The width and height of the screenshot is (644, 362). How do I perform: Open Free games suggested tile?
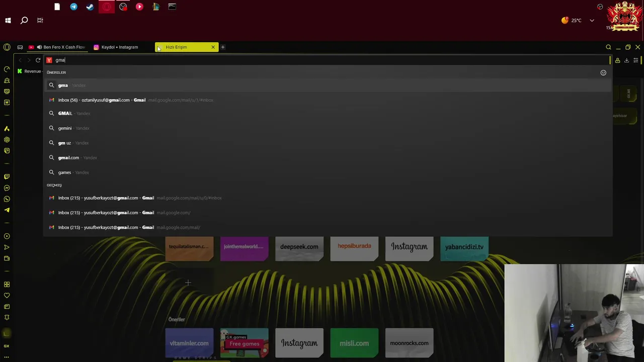[244, 343]
